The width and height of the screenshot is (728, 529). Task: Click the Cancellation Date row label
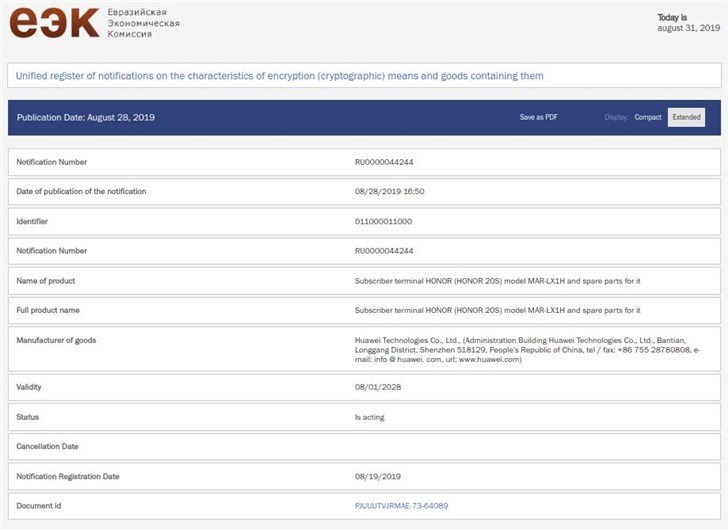[48, 446]
